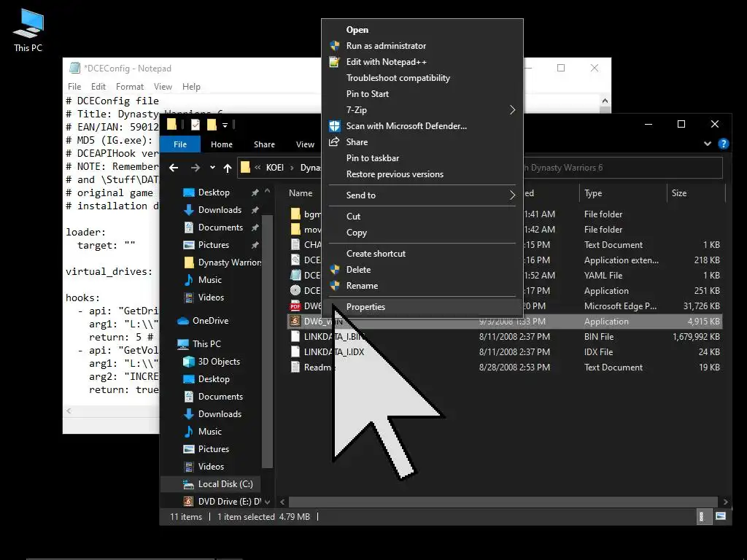This screenshot has height=560, width=747.
Task: Open the Explorer Share tab
Action: (264, 144)
